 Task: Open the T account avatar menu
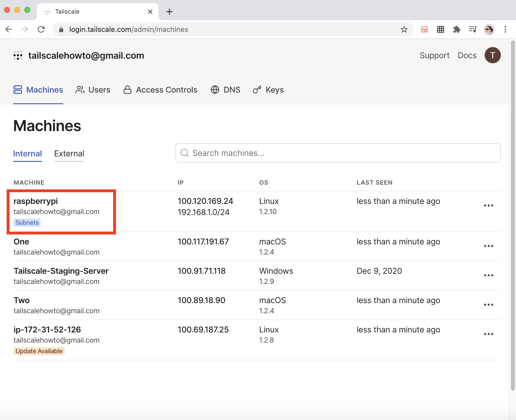coord(492,55)
